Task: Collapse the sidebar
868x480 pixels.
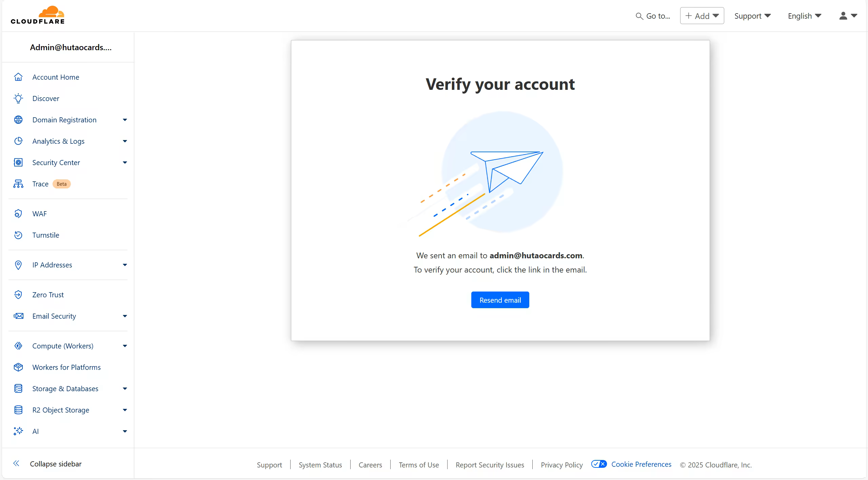Action: click(x=47, y=464)
